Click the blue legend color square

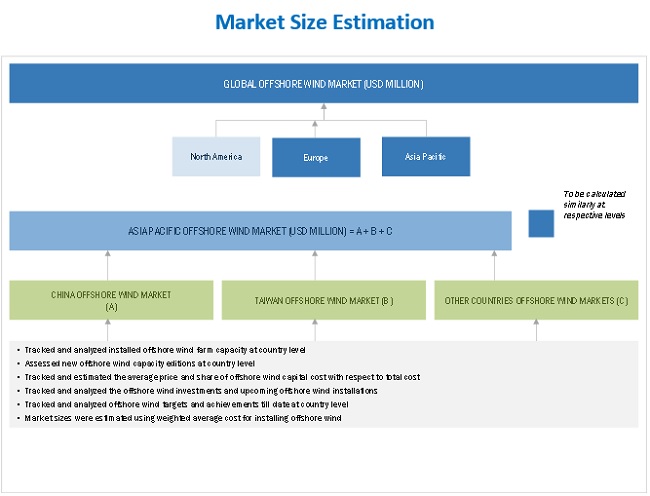click(x=541, y=224)
